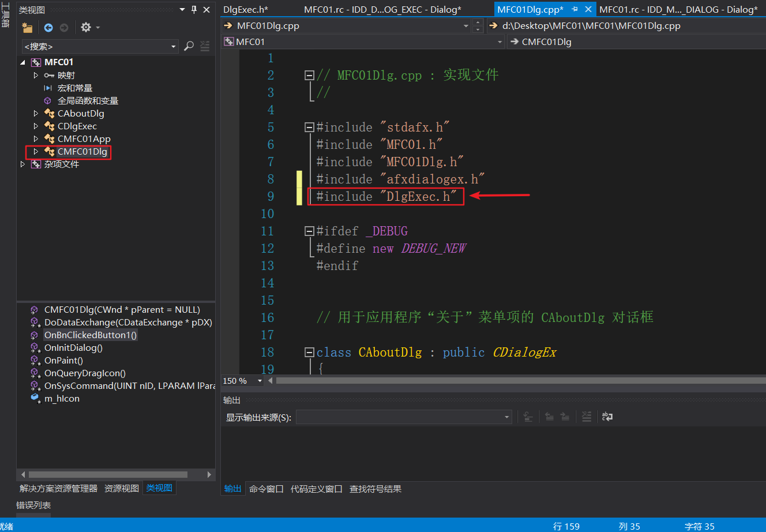This screenshot has height=532, width=766.
Task: Click the MFC01 project icon in tree
Action: [x=36, y=62]
